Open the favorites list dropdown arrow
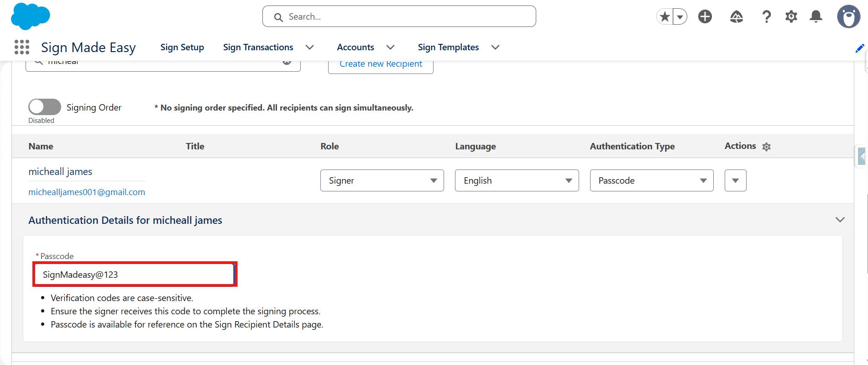 click(x=680, y=17)
